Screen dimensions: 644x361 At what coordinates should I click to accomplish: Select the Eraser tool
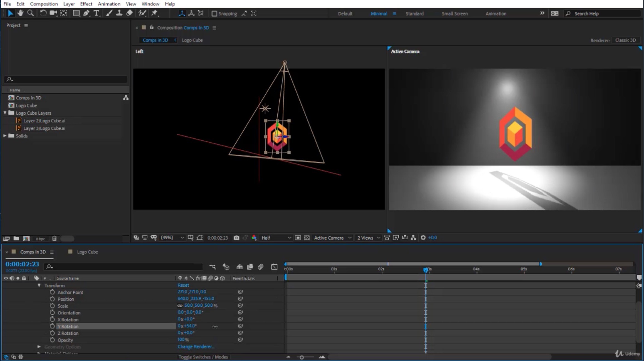129,13
